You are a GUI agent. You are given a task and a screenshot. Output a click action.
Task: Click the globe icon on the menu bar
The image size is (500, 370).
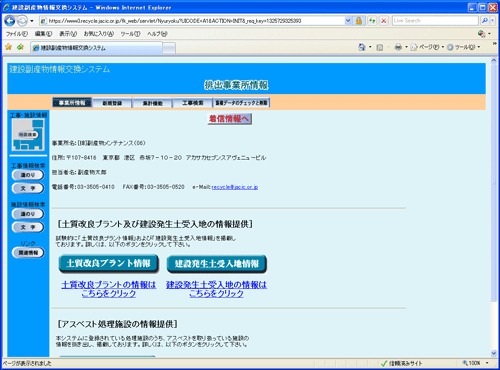pos(481,34)
